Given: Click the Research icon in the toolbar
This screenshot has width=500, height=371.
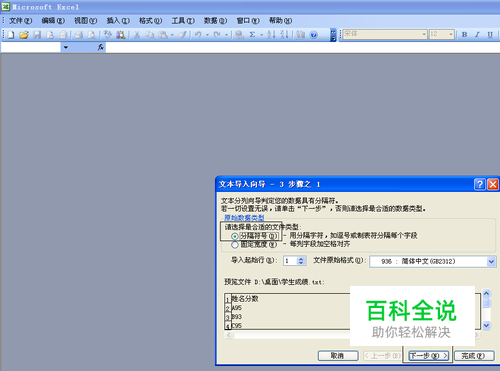Looking at the screenshot, I should coord(121,35).
